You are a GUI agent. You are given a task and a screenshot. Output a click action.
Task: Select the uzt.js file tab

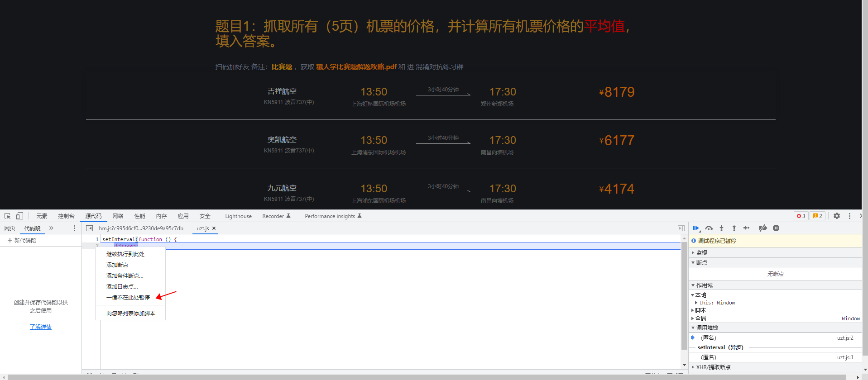point(202,228)
